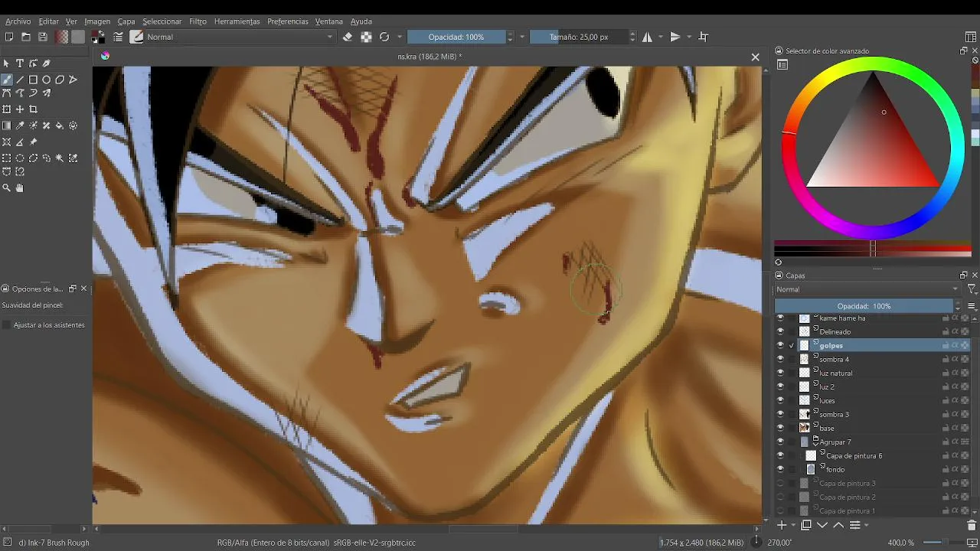Image resolution: width=980 pixels, height=551 pixels.
Task: Adjust layer Opacidad slider in Capas
Action: click(x=864, y=306)
